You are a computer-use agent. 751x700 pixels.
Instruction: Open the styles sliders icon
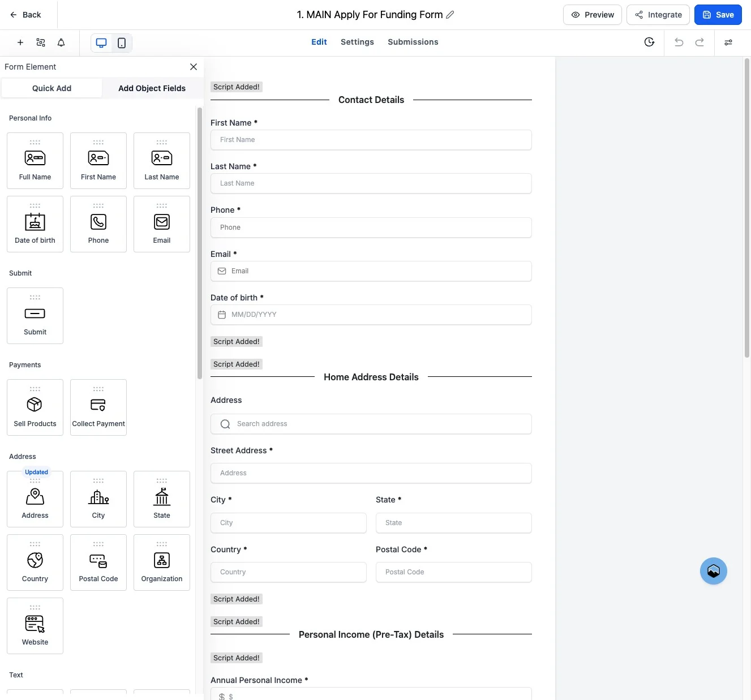[x=728, y=42]
